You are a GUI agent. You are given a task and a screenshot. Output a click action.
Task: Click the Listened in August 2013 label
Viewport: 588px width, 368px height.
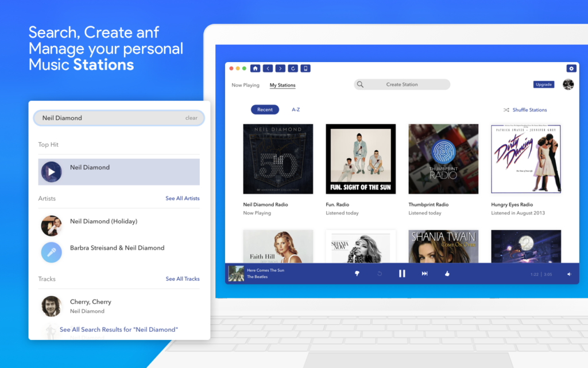coord(518,213)
